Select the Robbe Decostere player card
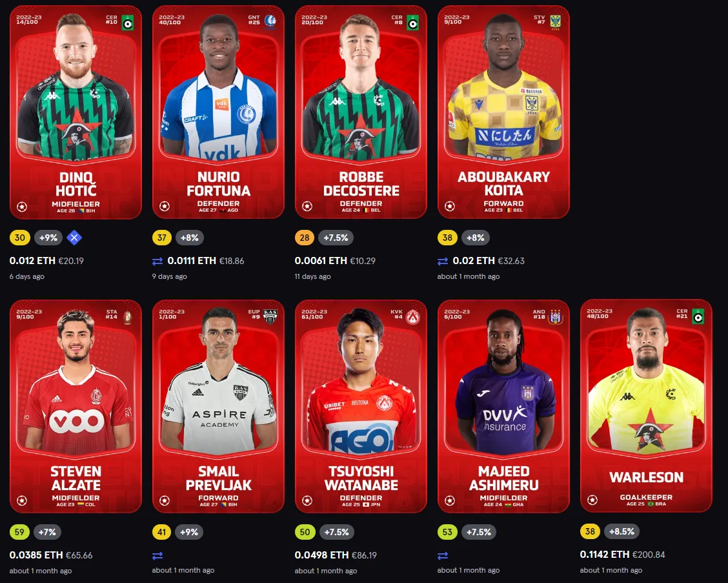This screenshot has width=728, height=583. pos(361,112)
